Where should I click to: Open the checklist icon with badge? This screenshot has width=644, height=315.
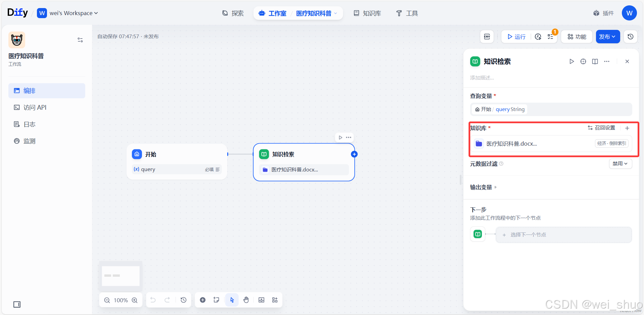coord(550,37)
